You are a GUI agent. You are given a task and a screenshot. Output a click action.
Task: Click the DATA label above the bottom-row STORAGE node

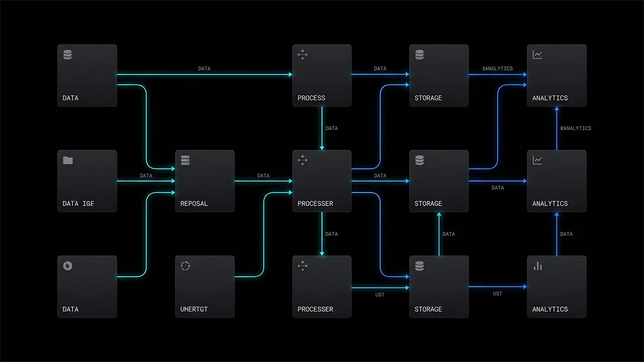pos(449,234)
